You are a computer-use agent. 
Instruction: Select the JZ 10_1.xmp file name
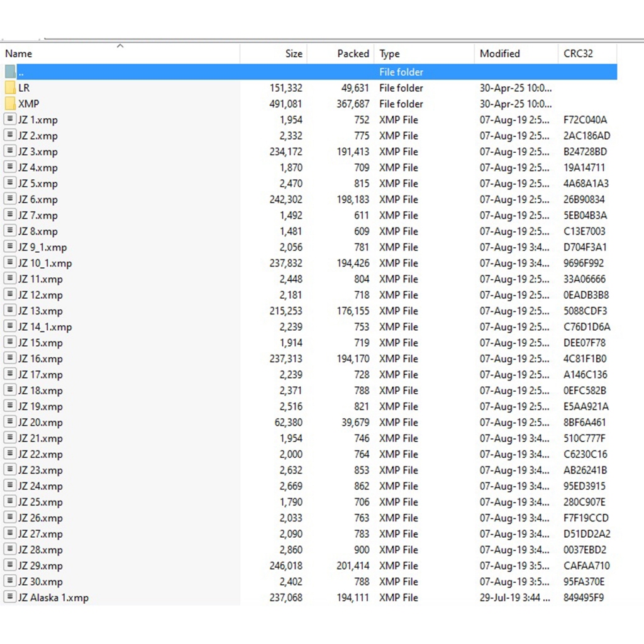click(45, 264)
